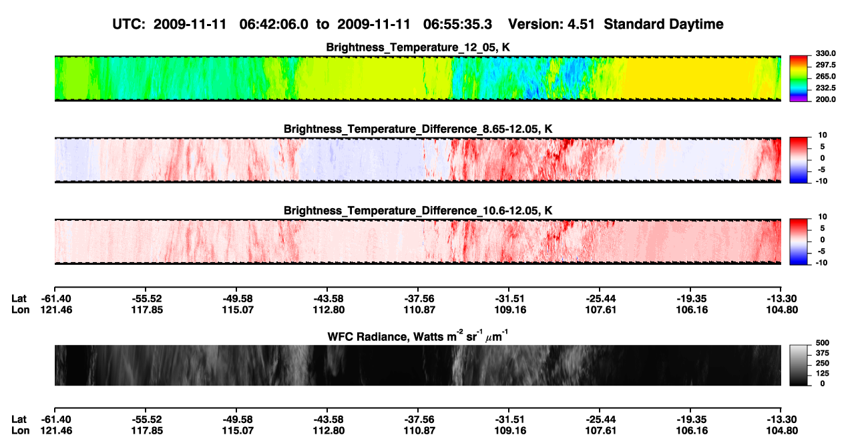Click the '232.5' colorbar tick label
This screenshot has width=868, height=445.
(x=826, y=87)
